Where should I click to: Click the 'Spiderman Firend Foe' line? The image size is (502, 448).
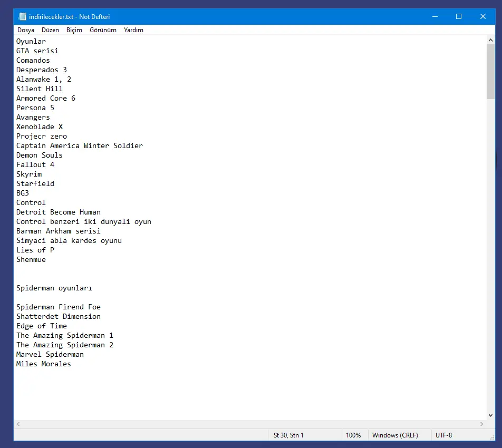click(x=59, y=307)
